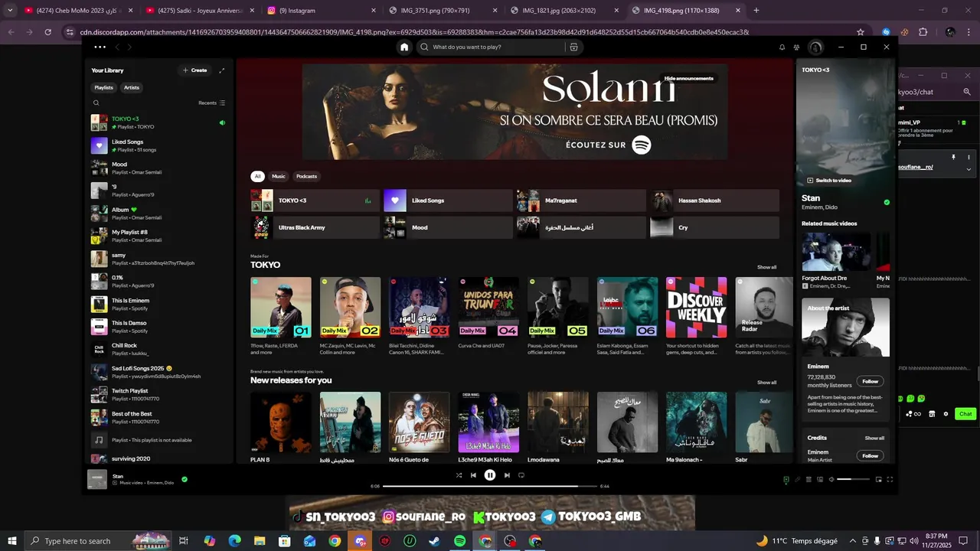The image size is (980, 551).
Task: Open Steam from the Windows taskbar
Action: coord(434,541)
